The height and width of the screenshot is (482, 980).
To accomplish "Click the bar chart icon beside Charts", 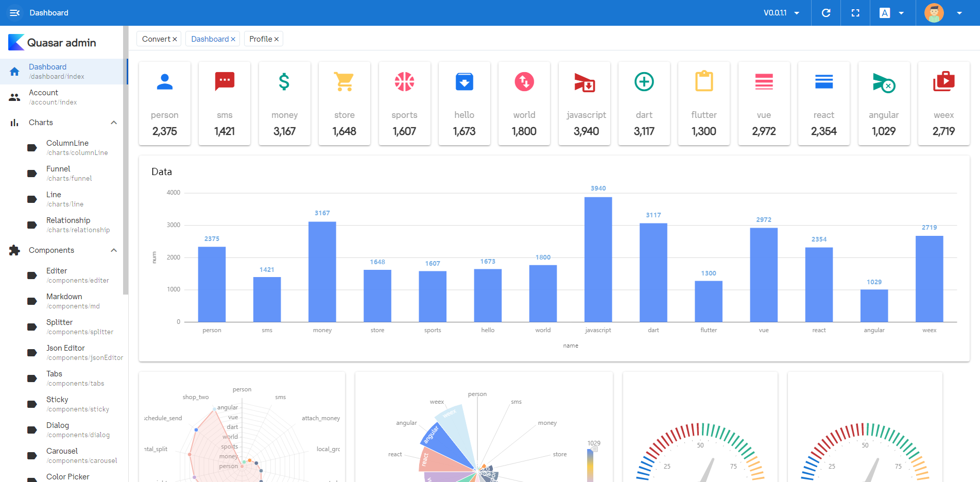I will click(14, 123).
